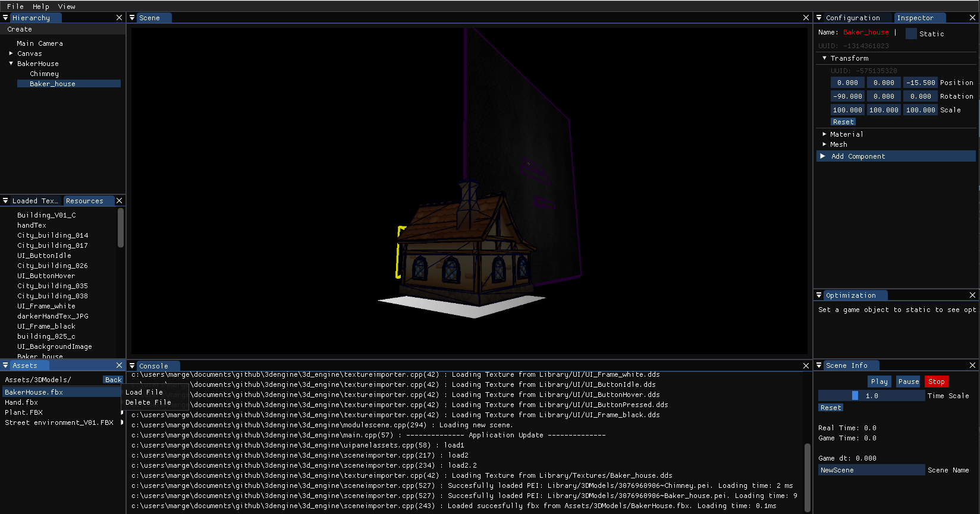
Task: Collapse the Scene Info panel arrow
Action: pos(819,365)
